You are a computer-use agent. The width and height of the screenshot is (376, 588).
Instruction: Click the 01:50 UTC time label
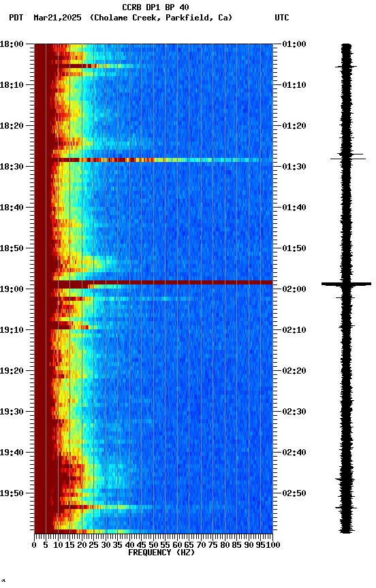[x=294, y=248]
